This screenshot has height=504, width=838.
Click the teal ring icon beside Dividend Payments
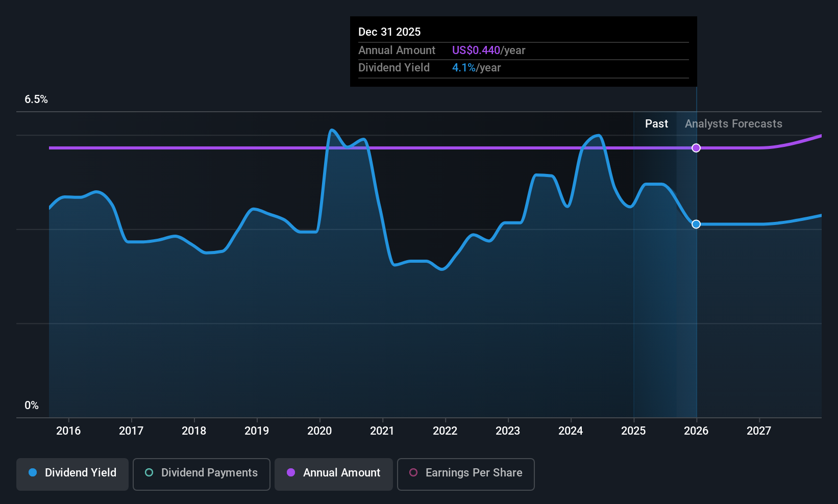pos(149,473)
